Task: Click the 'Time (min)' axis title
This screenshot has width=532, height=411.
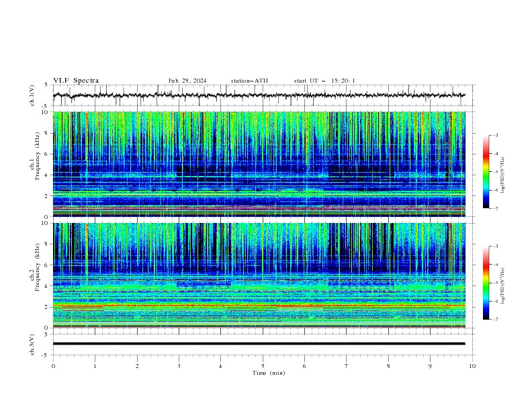Action: pyautogui.click(x=269, y=373)
